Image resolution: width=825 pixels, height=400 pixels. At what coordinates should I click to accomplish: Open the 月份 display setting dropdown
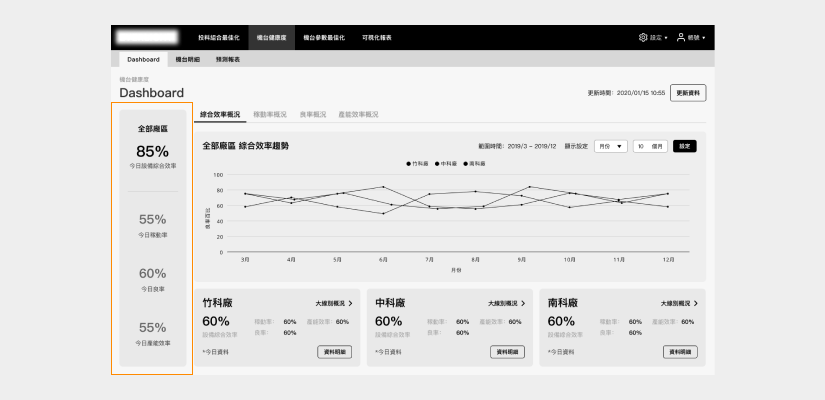pyautogui.click(x=610, y=146)
